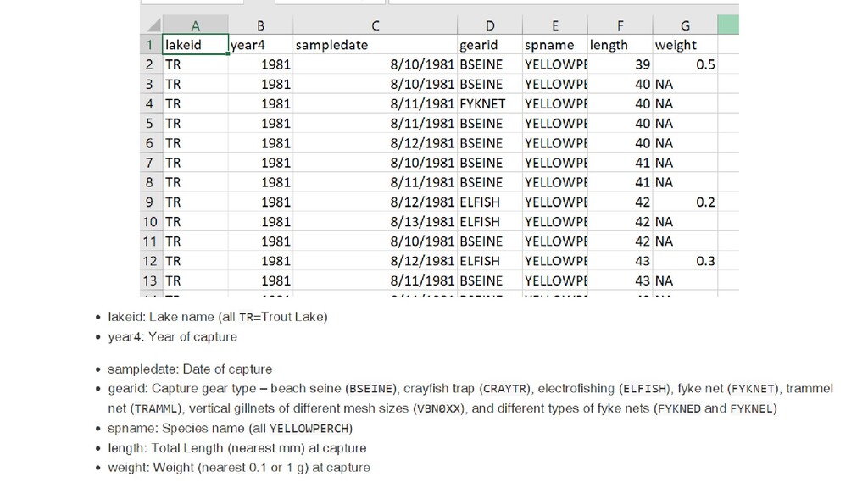Click the green highlighted column header
This screenshot has width=868, height=488.
tap(728, 25)
